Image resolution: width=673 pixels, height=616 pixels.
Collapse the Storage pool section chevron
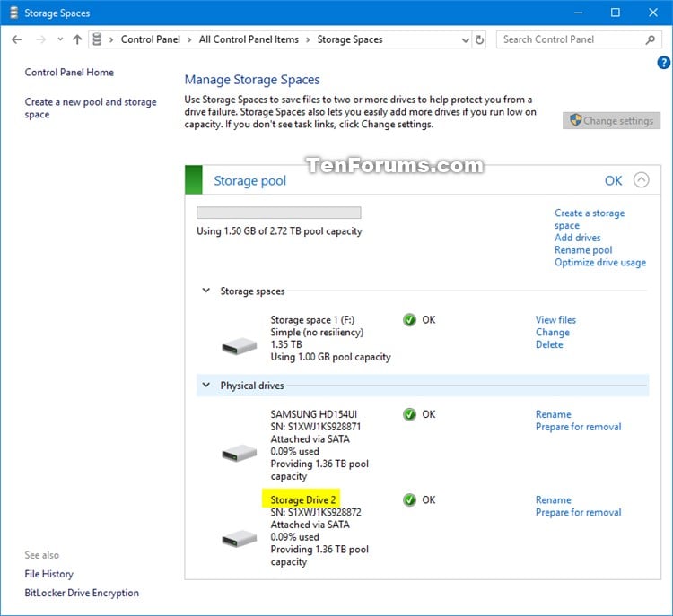[641, 180]
